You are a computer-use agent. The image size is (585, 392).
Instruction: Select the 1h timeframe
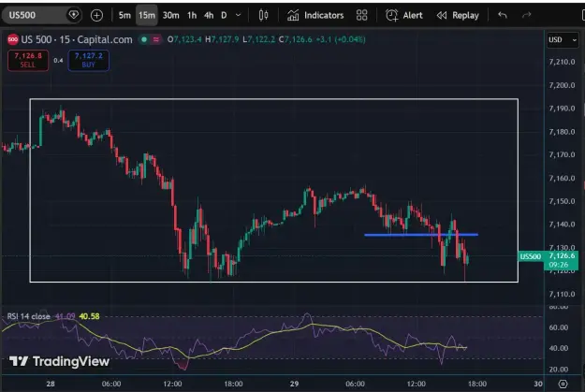pyautogui.click(x=192, y=15)
